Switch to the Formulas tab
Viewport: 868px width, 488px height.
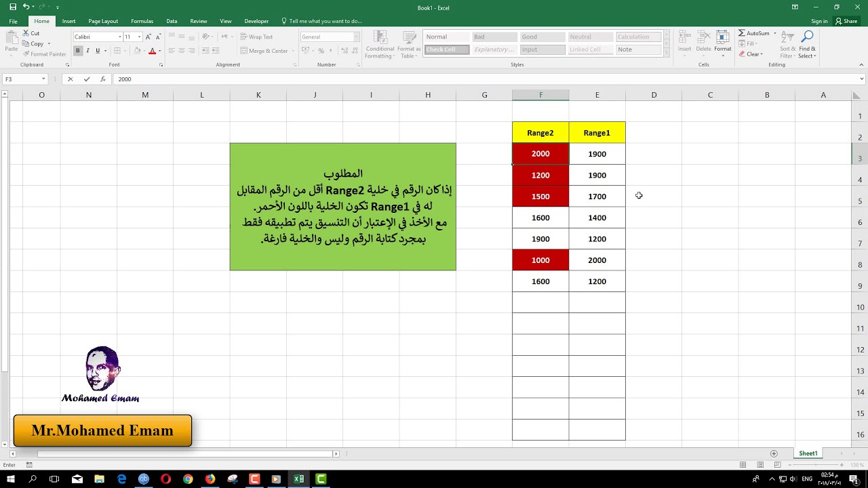(x=142, y=21)
